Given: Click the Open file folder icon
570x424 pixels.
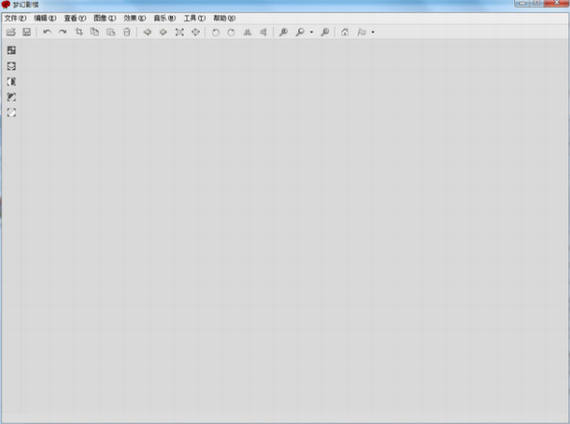Looking at the screenshot, I should coord(11,32).
